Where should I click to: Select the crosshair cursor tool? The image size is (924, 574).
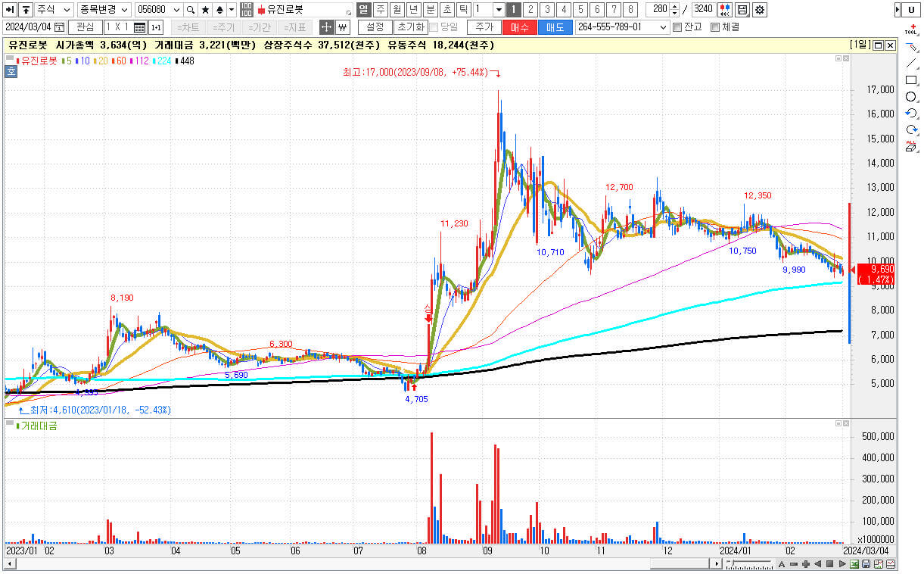pyautogui.click(x=326, y=27)
